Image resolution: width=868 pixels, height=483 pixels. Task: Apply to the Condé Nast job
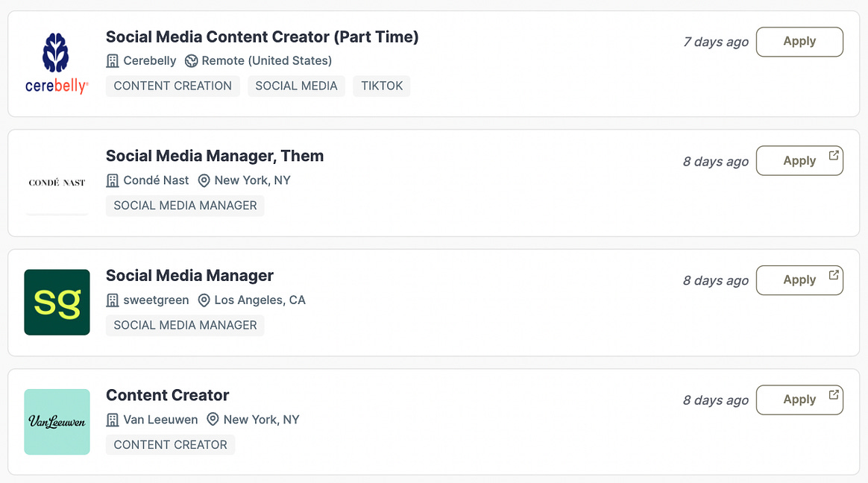(x=799, y=161)
